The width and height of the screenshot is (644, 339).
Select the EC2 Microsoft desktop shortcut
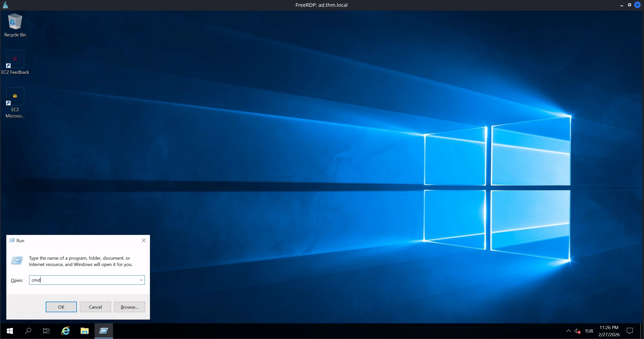[x=15, y=102]
